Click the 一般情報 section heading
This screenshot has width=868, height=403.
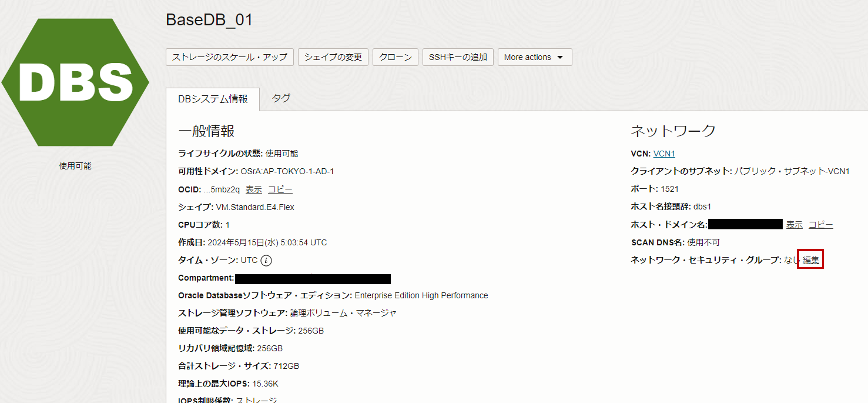pyautogui.click(x=206, y=131)
